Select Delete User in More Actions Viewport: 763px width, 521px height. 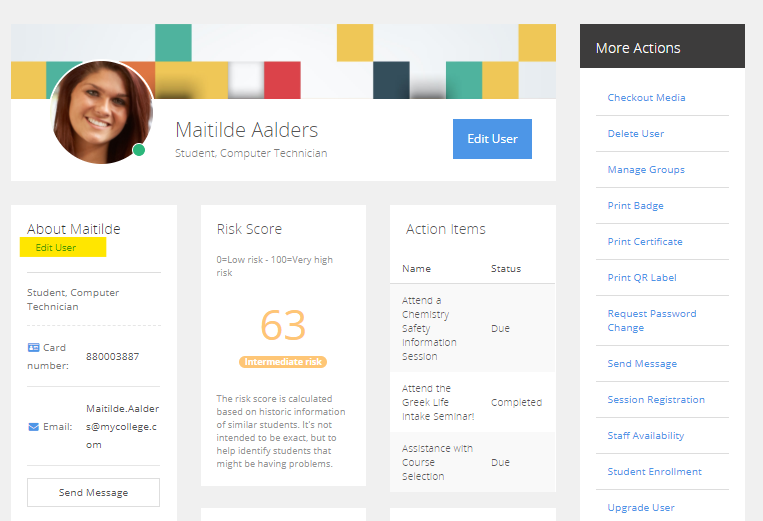(x=636, y=133)
